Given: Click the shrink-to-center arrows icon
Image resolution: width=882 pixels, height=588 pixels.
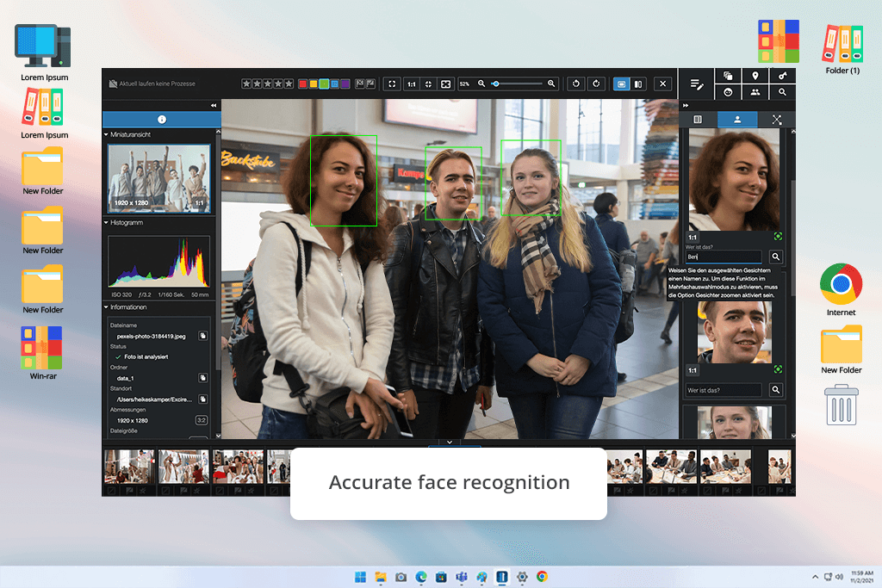Looking at the screenshot, I should 428,84.
